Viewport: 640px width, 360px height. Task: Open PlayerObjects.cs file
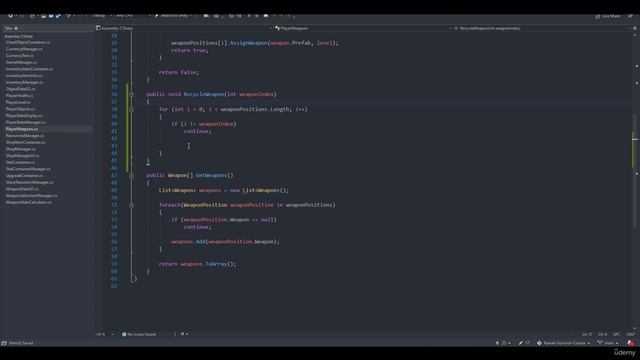pos(20,109)
